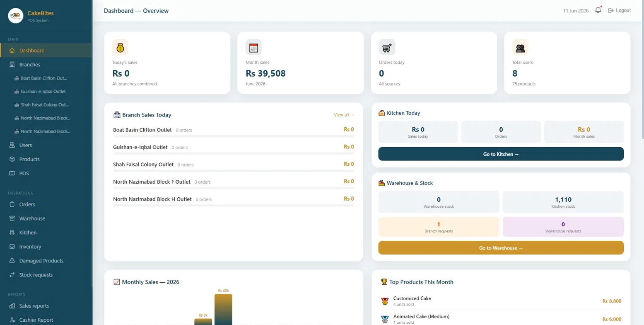Screen dimensions: 644x325
Task: Click the POS icon in sidebar
Action: [12, 173]
